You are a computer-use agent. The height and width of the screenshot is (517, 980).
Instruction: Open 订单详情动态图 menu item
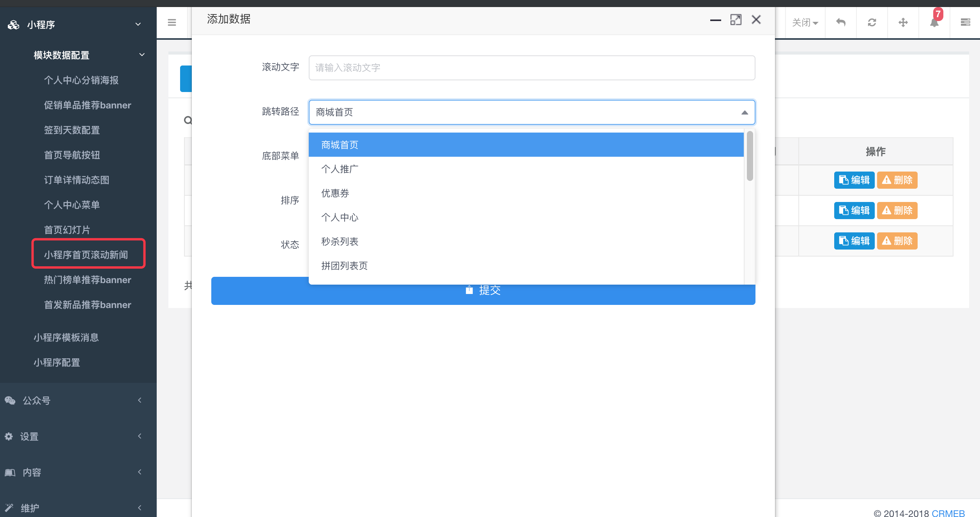click(76, 180)
